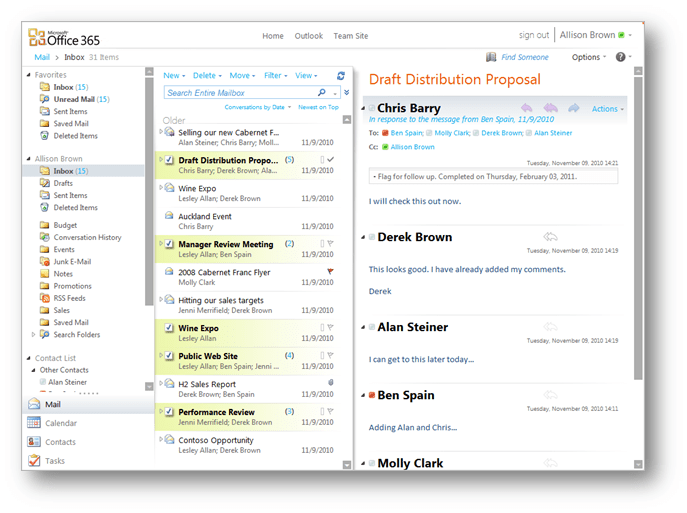Image resolution: width=687 pixels, height=513 pixels.
Task: Click the reading pane vertical scrollbar
Action: click(638, 240)
